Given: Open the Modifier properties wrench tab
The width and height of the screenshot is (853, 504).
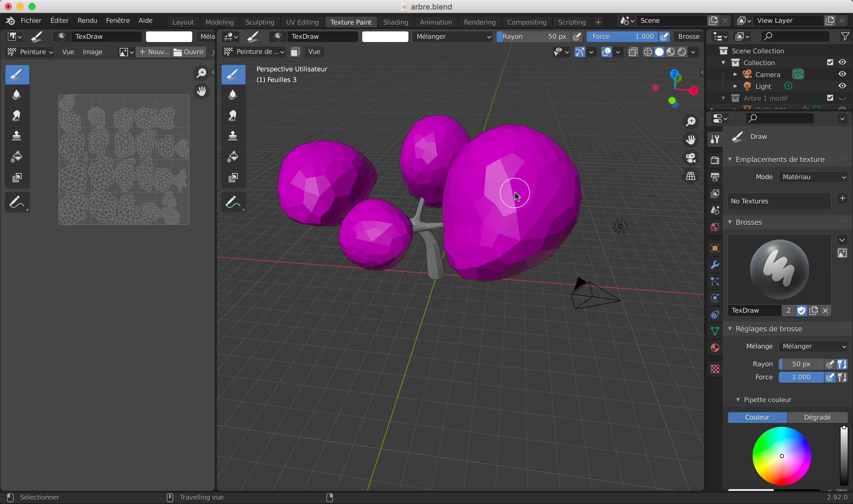Looking at the screenshot, I should [715, 265].
